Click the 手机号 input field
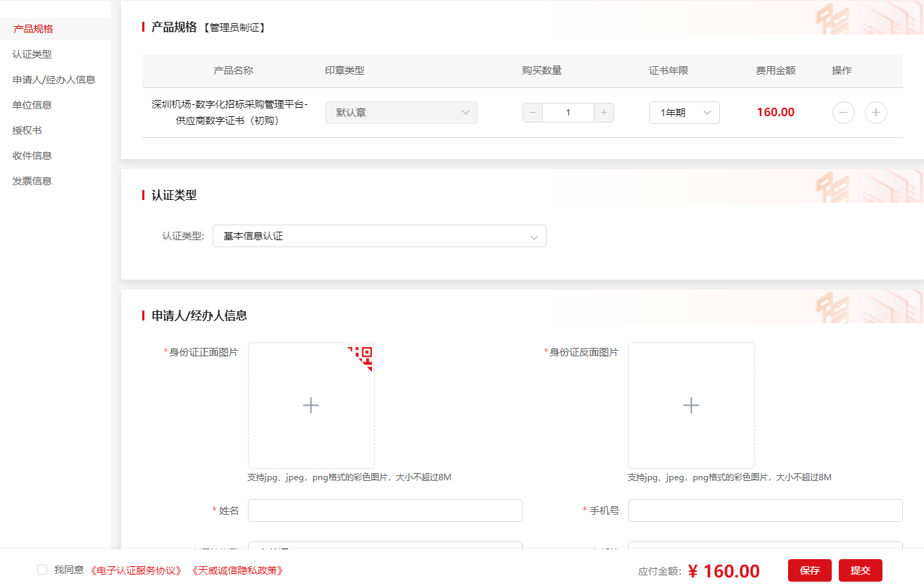The height and width of the screenshot is (588, 924). [x=765, y=511]
